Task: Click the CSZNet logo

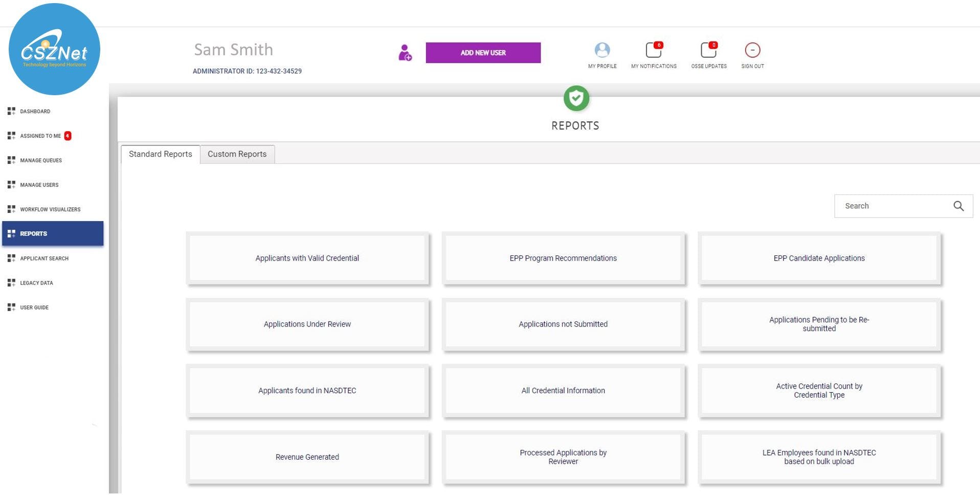Action: (54, 49)
